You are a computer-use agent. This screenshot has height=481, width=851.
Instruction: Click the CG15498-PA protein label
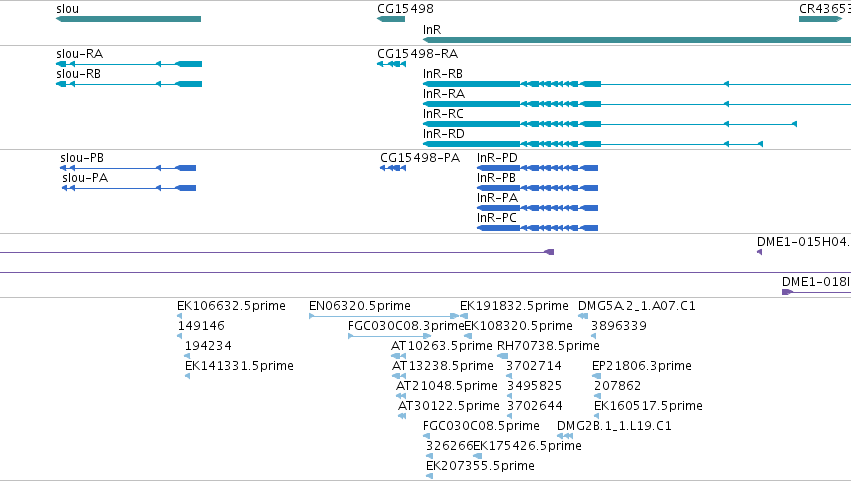pyautogui.click(x=420, y=158)
